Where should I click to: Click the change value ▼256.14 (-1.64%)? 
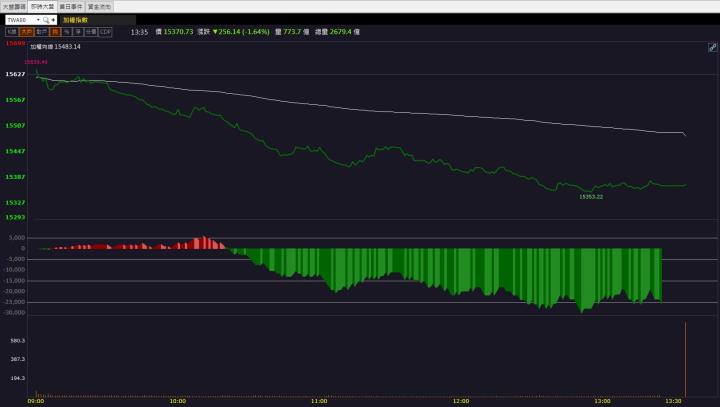[241, 32]
